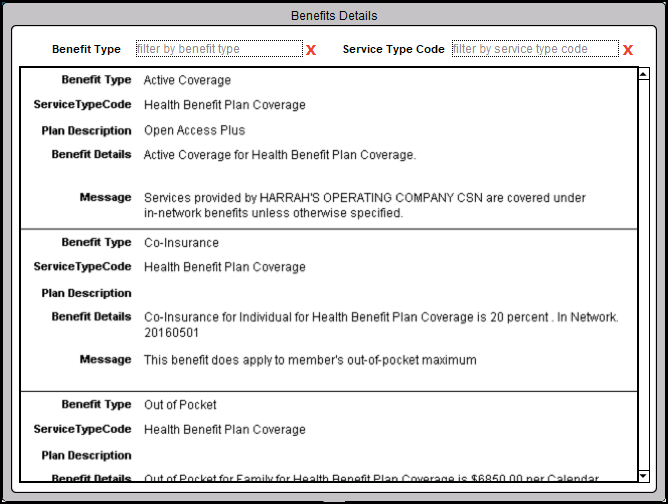This screenshot has width=668, height=504.
Task: Select the 'Co-Insurance' benefit type value
Action: (181, 243)
